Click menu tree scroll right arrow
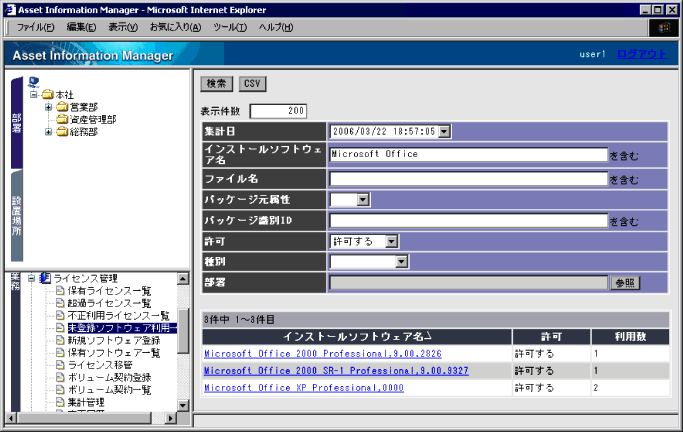 point(171,418)
